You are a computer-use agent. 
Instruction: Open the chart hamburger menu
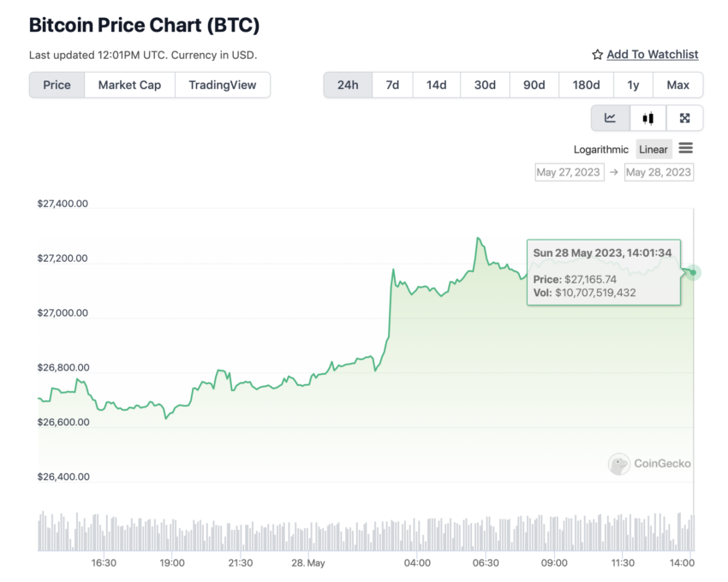[686, 149]
